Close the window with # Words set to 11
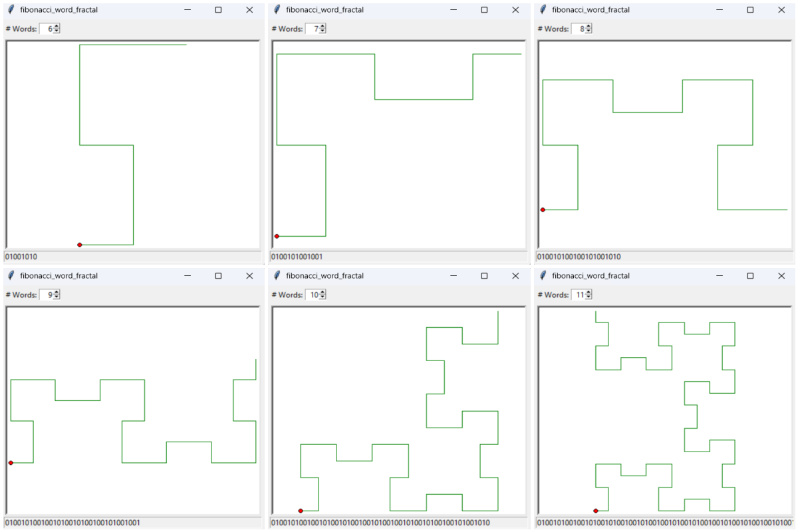This screenshot has width=798, height=532. tap(781, 276)
